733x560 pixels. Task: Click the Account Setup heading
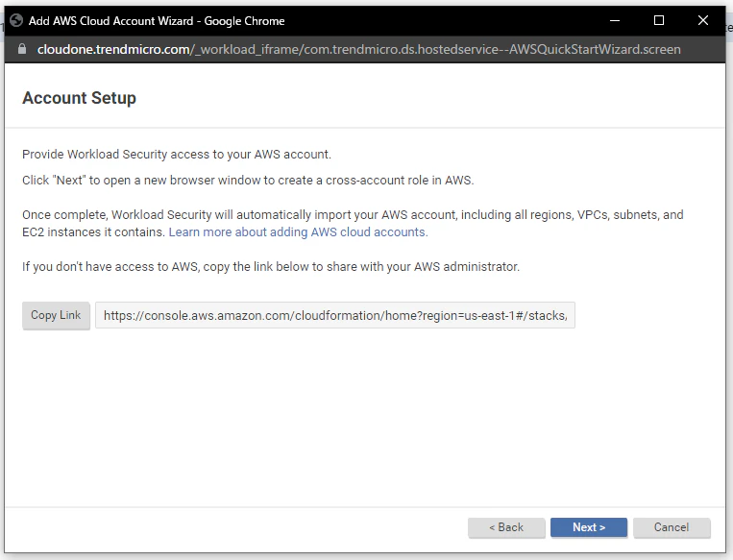coord(79,98)
